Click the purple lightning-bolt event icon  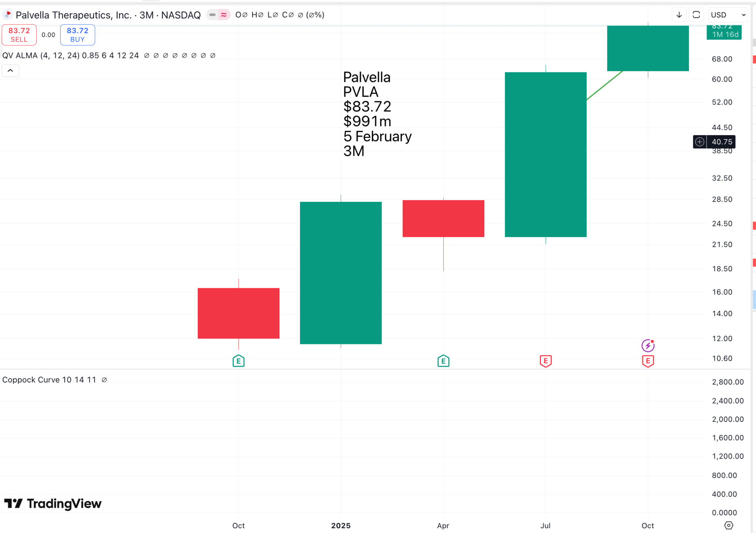tap(648, 345)
